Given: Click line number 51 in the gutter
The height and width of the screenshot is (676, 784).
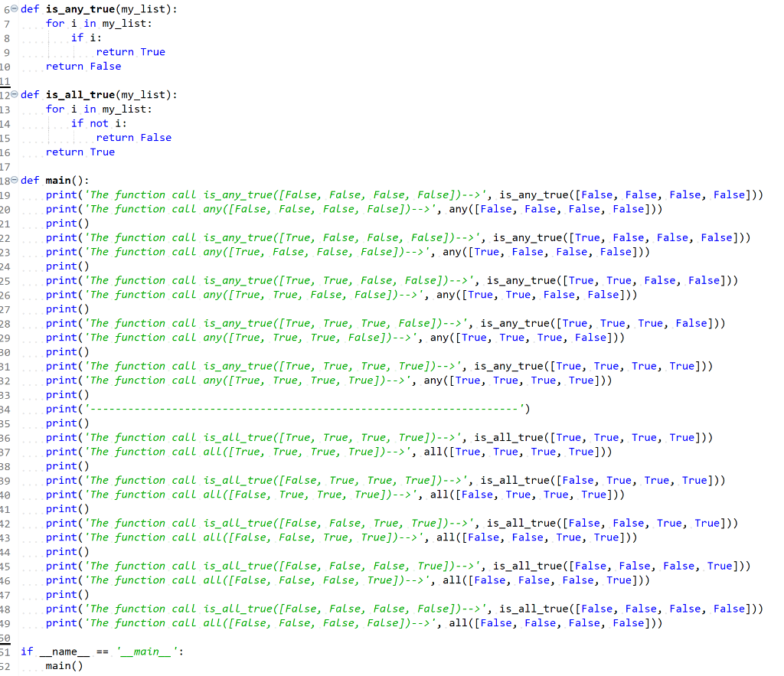Looking at the screenshot, I should (6, 651).
